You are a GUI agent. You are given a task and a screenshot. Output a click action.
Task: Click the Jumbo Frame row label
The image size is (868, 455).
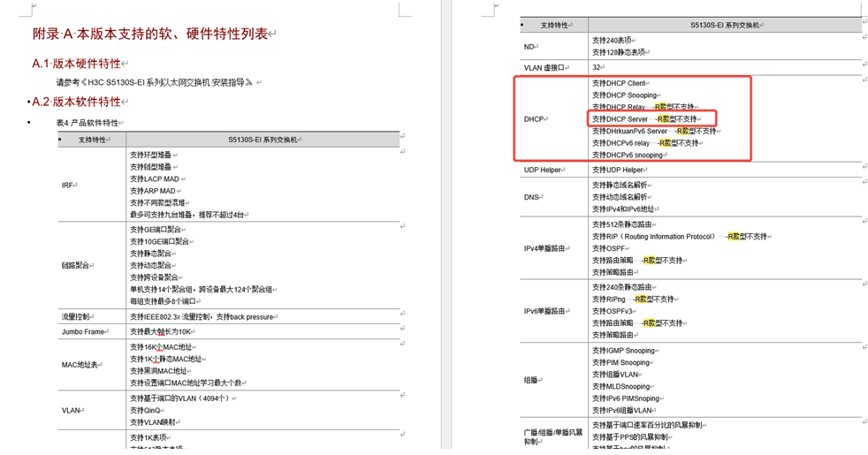[83, 332]
